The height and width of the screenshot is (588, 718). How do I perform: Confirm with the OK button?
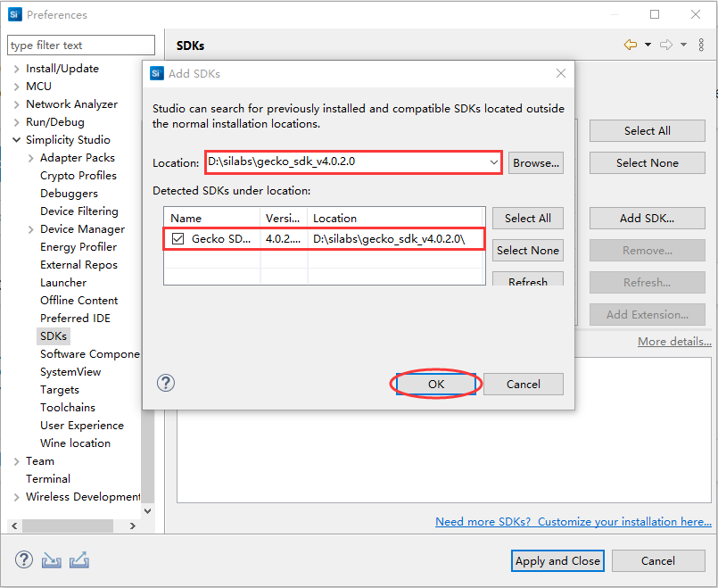coord(436,384)
